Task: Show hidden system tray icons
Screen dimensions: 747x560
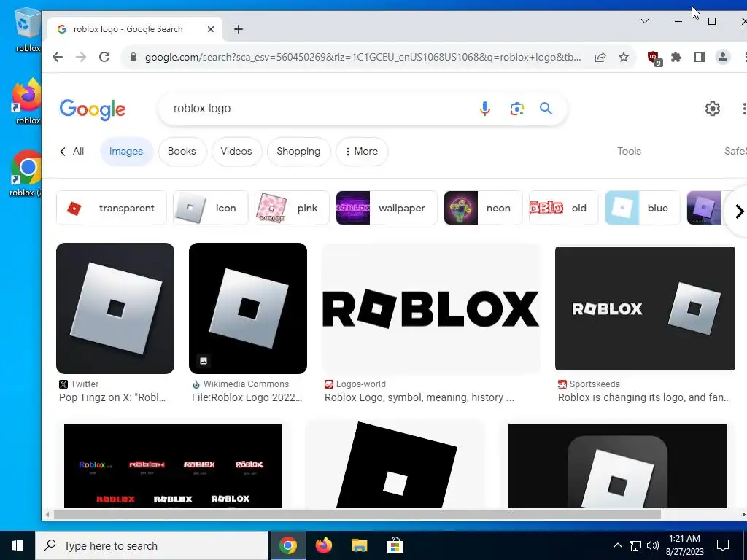Action: point(617,545)
